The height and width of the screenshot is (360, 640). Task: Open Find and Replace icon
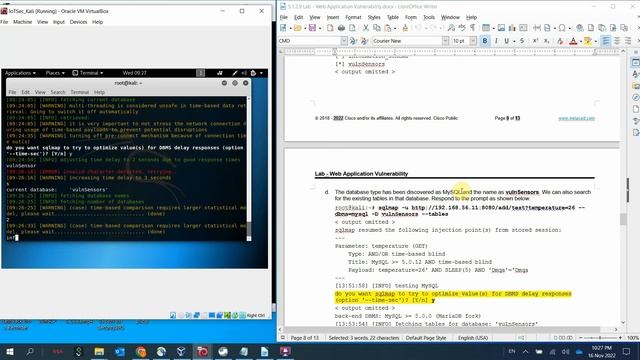451,28
